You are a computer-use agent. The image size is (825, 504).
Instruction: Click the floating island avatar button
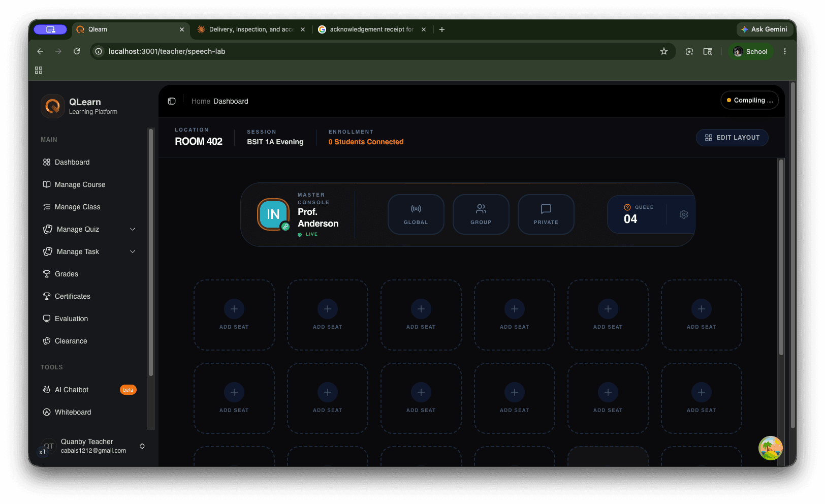[771, 448]
